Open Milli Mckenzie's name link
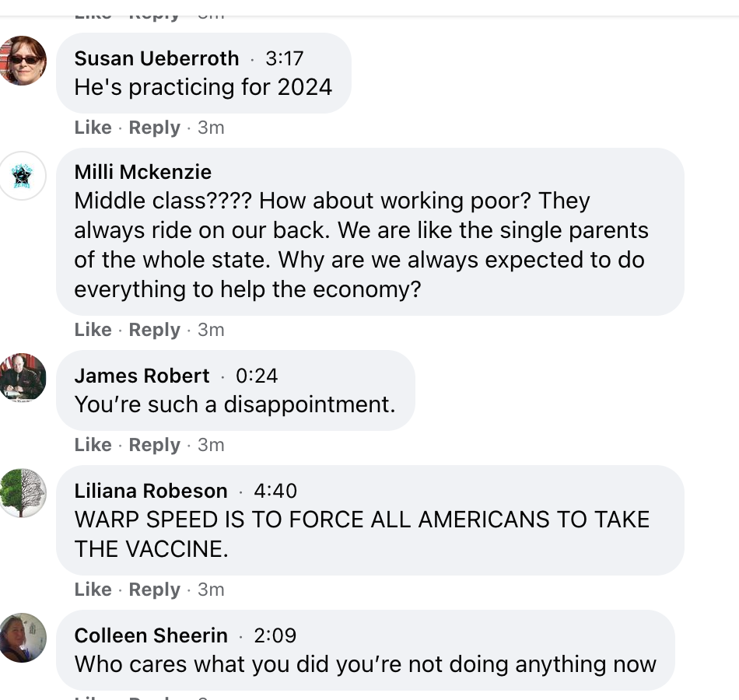 142,171
